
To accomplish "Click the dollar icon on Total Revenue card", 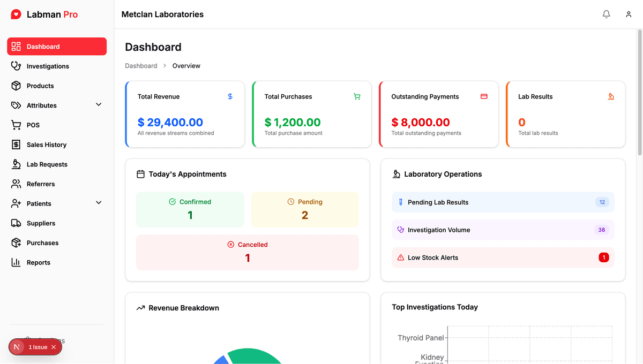I will (x=230, y=96).
